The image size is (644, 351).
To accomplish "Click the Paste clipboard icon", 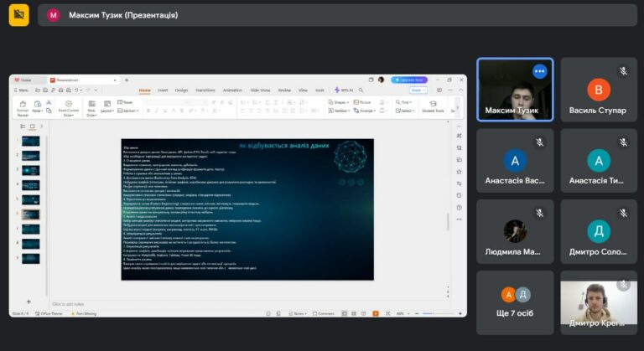I will click(x=38, y=106).
